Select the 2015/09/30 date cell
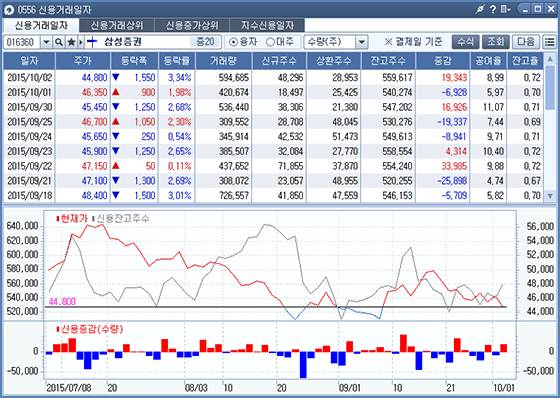Image resolution: width=560 pixels, height=398 pixels. pos(30,107)
